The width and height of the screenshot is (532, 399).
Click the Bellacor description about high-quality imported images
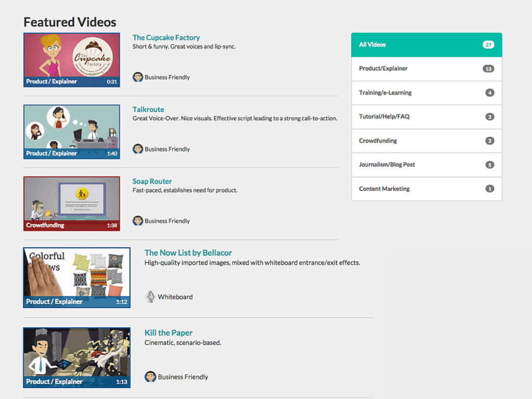coord(252,262)
